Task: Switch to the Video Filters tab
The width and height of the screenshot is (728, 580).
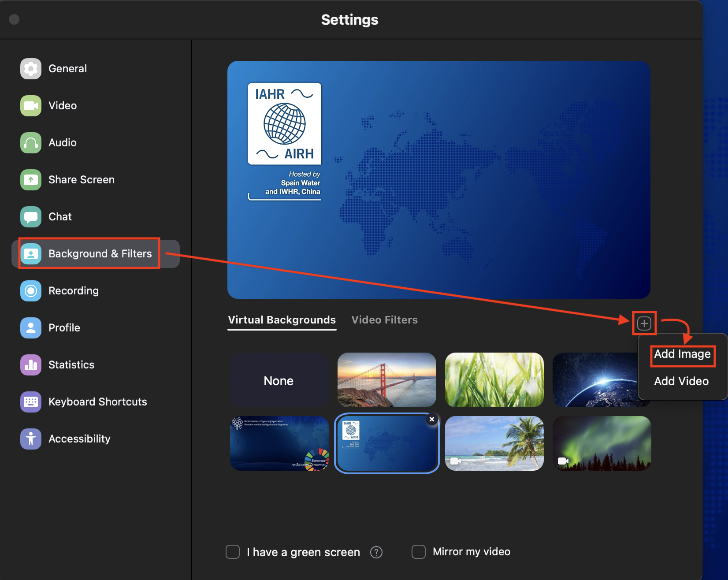Action: point(384,320)
